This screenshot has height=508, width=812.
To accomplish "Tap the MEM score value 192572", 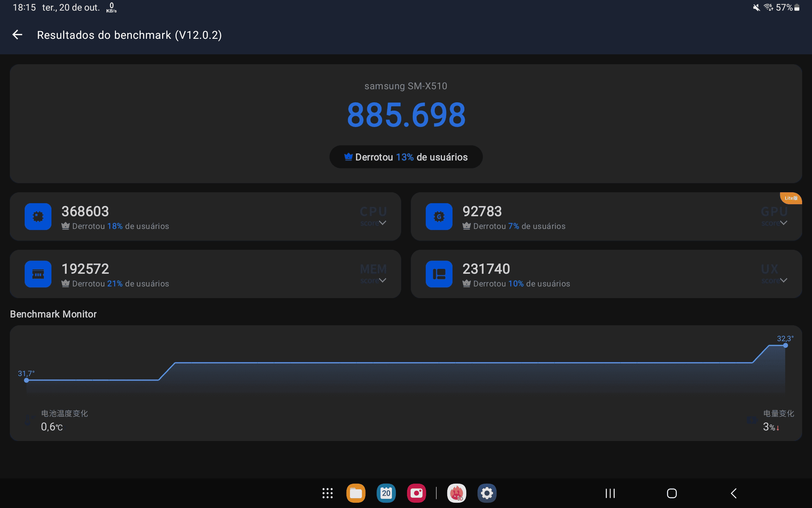I will (85, 269).
